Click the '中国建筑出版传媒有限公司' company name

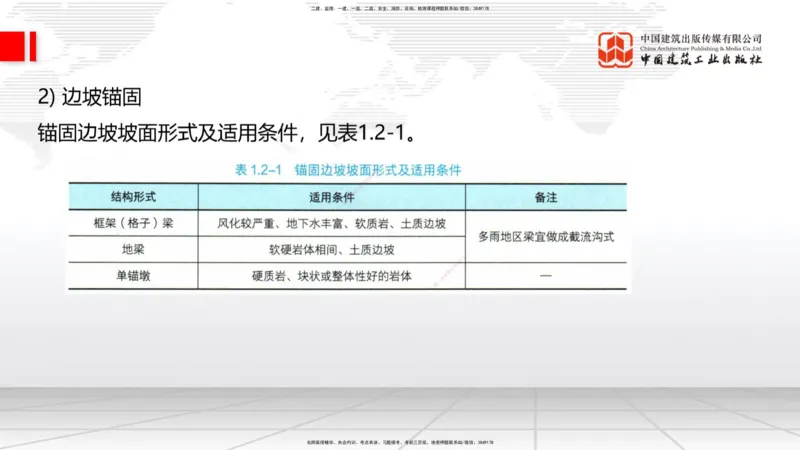pyautogui.click(x=701, y=38)
